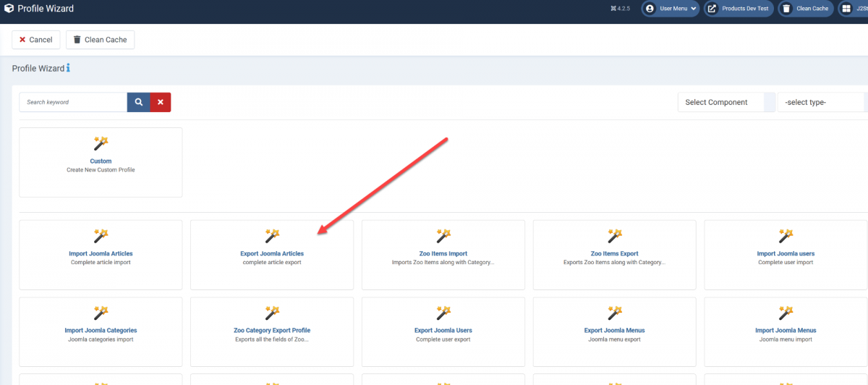Click the Cancel button
868x385 pixels.
tap(36, 40)
